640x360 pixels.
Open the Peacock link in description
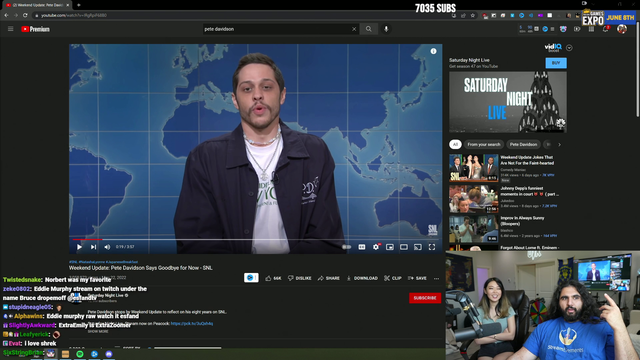192,324
